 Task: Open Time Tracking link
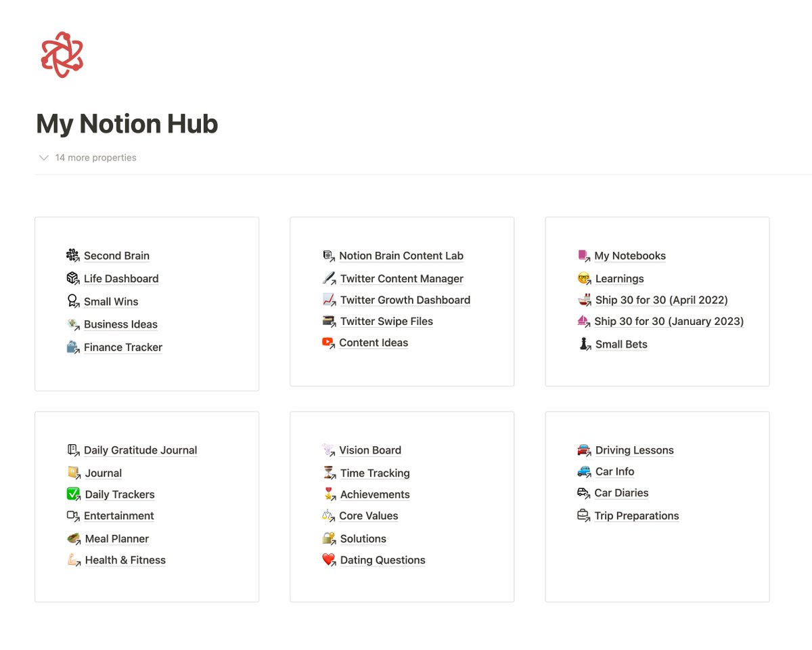coord(375,473)
